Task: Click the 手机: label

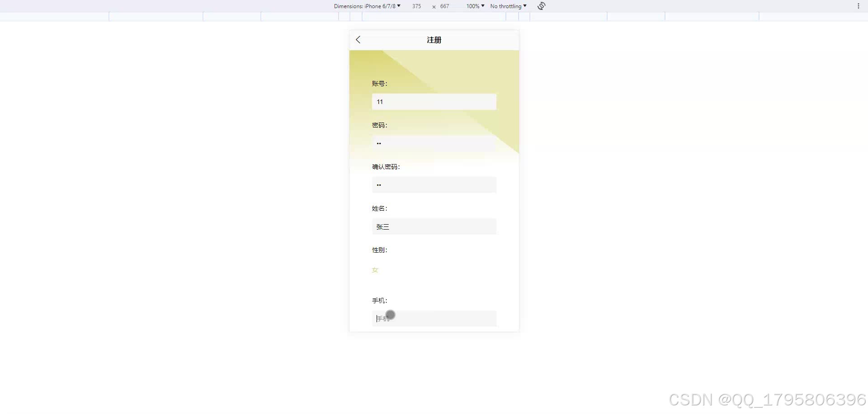Action: pos(380,301)
